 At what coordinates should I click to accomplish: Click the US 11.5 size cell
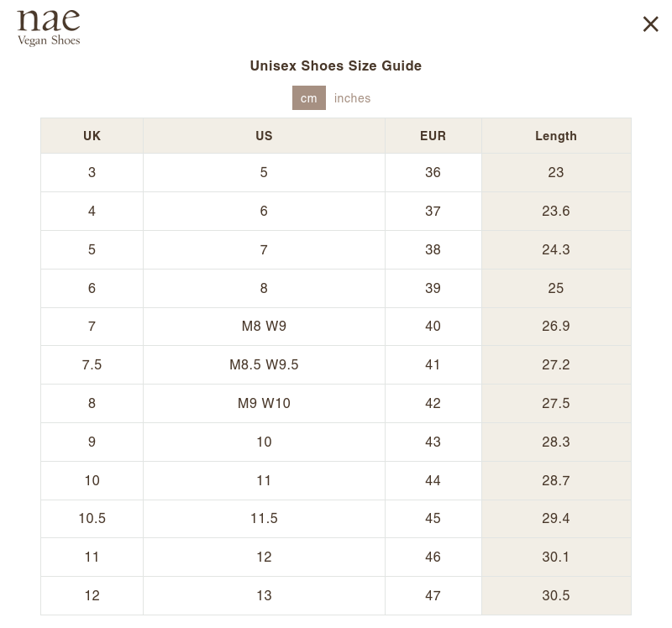tap(264, 518)
